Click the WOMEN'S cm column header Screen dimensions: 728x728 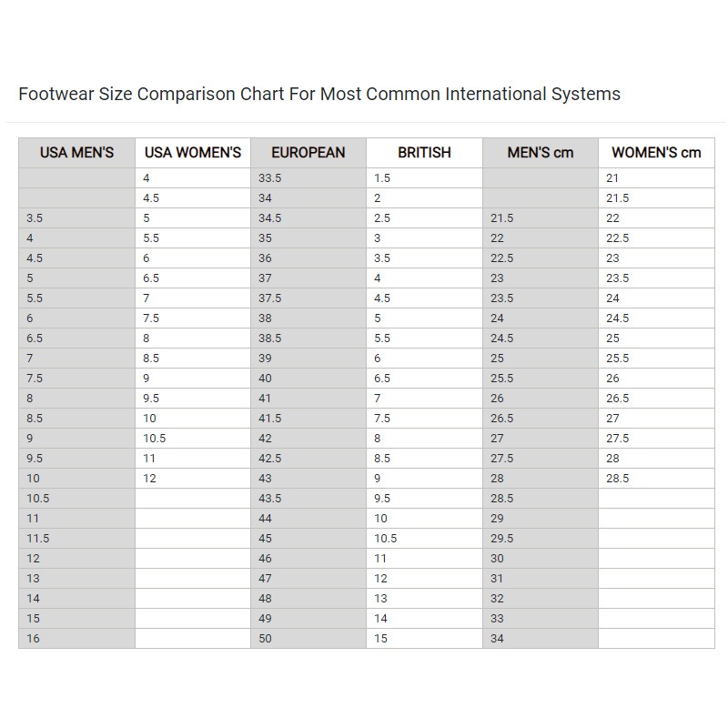point(656,153)
